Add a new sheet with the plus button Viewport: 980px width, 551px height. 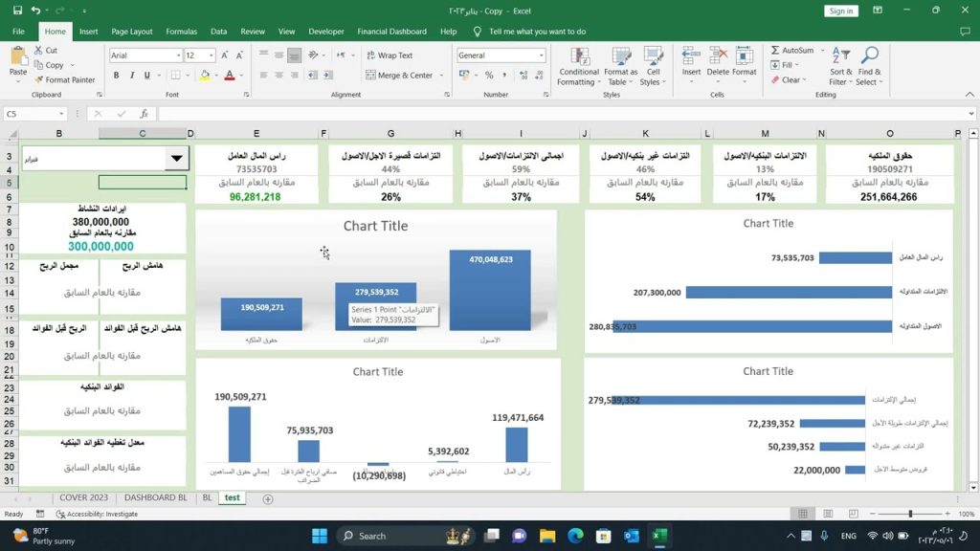pyautogui.click(x=268, y=498)
